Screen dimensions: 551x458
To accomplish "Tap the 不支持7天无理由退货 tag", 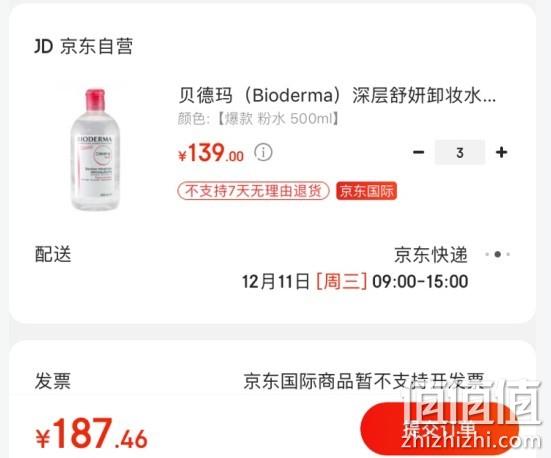I will tap(253, 191).
